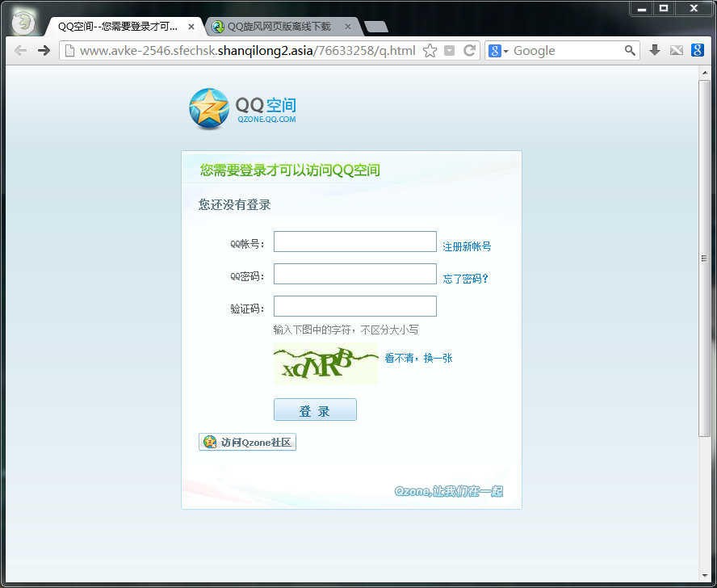Open address bar history dropdown arrow
Viewport: 717px width, 588px height.
450,50
